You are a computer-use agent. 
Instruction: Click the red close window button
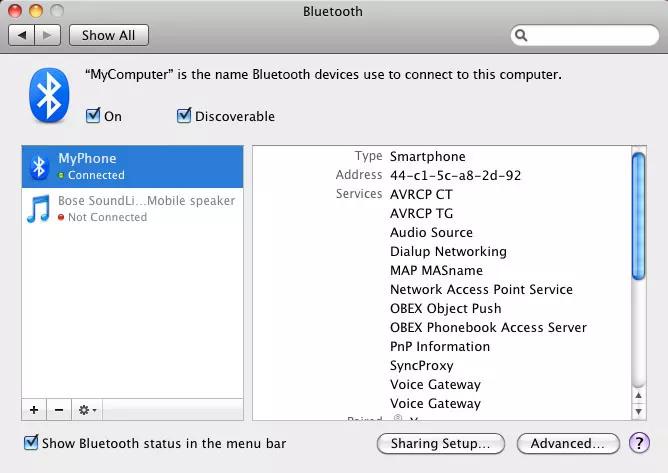[15, 11]
